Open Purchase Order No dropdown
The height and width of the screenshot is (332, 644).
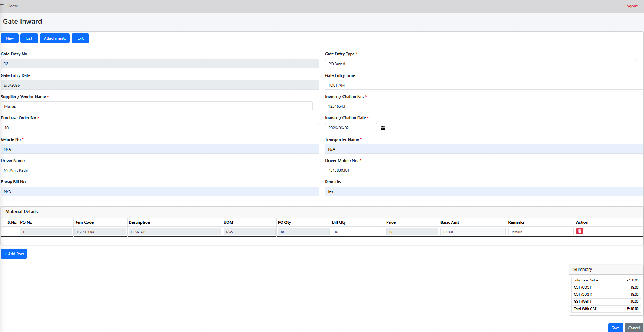pos(160,128)
